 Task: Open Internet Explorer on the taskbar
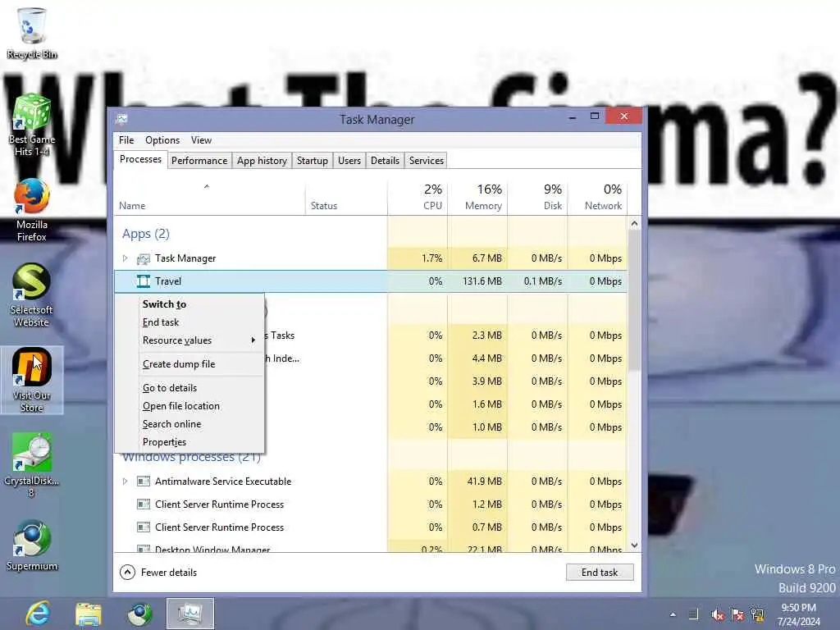39,614
